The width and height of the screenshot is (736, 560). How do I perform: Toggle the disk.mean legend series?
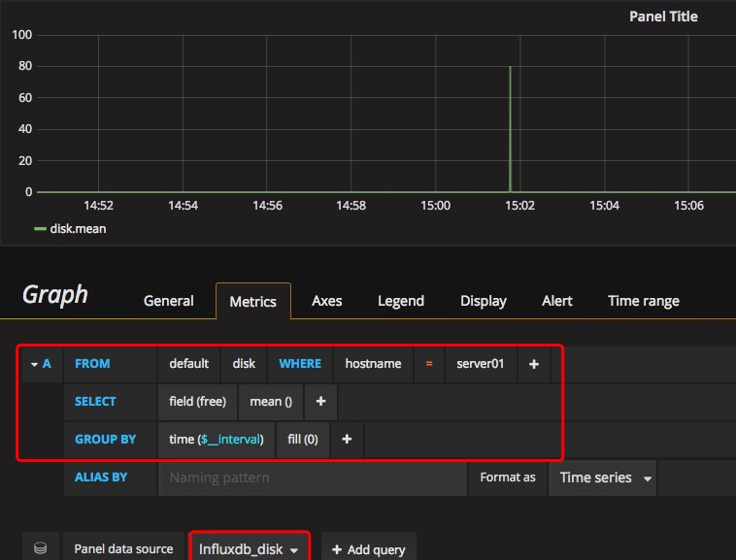(x=78, y=229)
